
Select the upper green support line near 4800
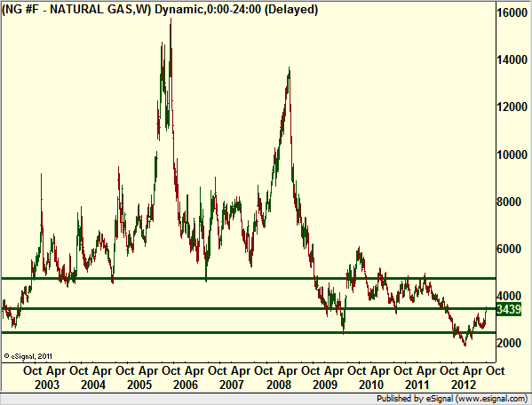[249, 279]
